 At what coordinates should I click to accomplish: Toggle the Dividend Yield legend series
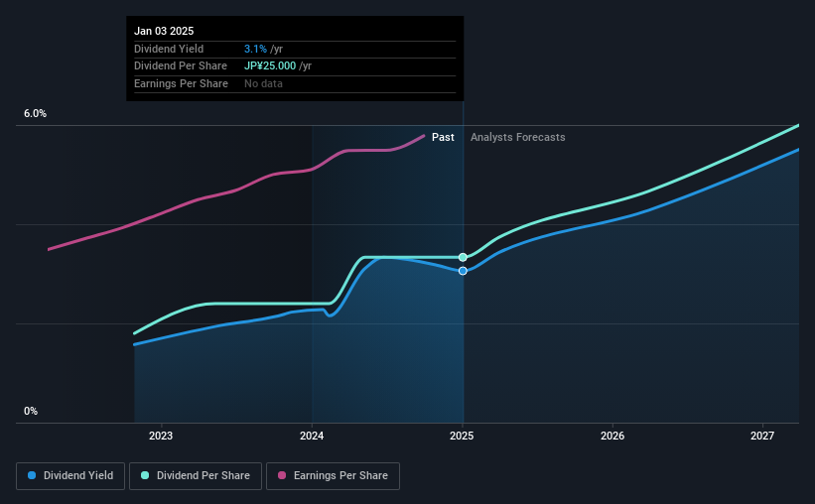[x=70, y=476]
